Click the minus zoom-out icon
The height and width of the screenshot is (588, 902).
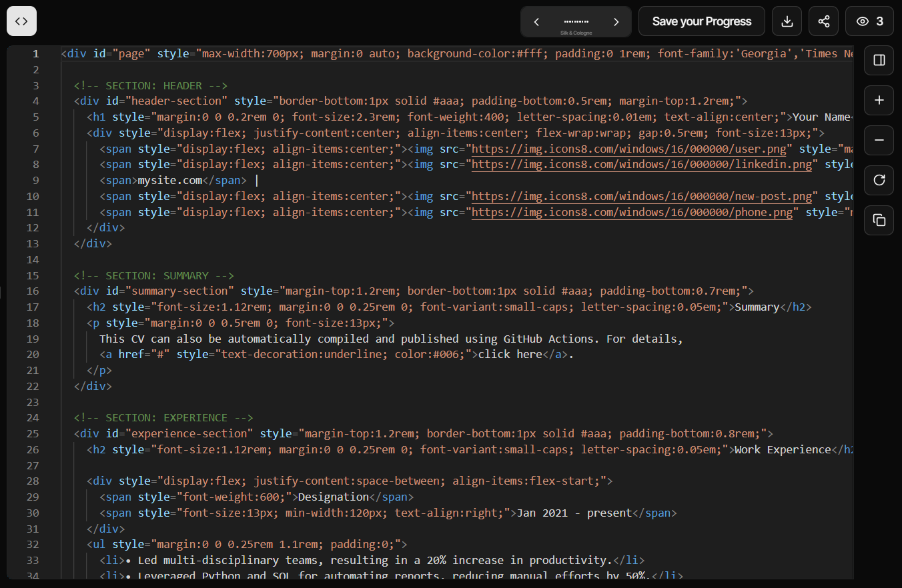click(x=879, y=140)
